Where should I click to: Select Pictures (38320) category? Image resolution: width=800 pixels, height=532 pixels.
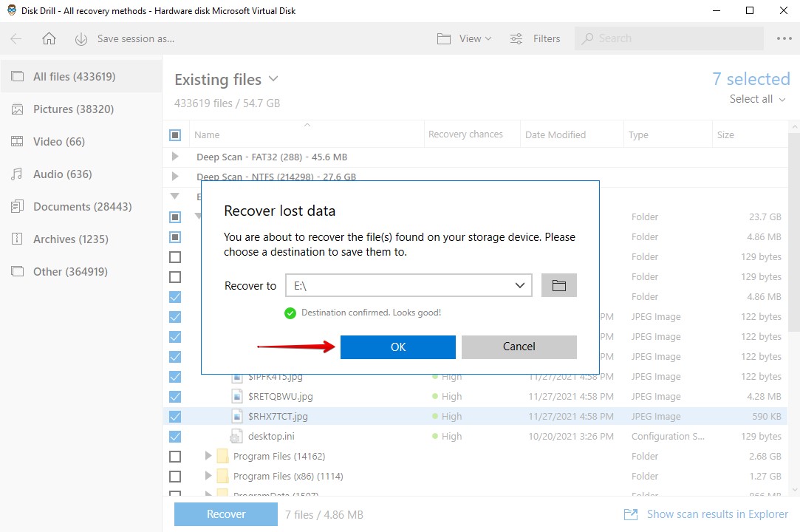[81, 109]
